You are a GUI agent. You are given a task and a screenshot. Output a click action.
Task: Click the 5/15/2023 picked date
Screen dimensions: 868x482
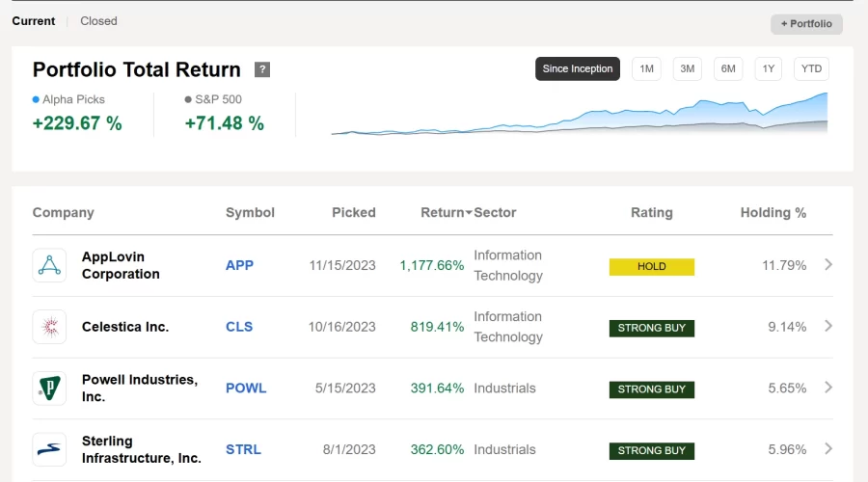coord(345,388)
